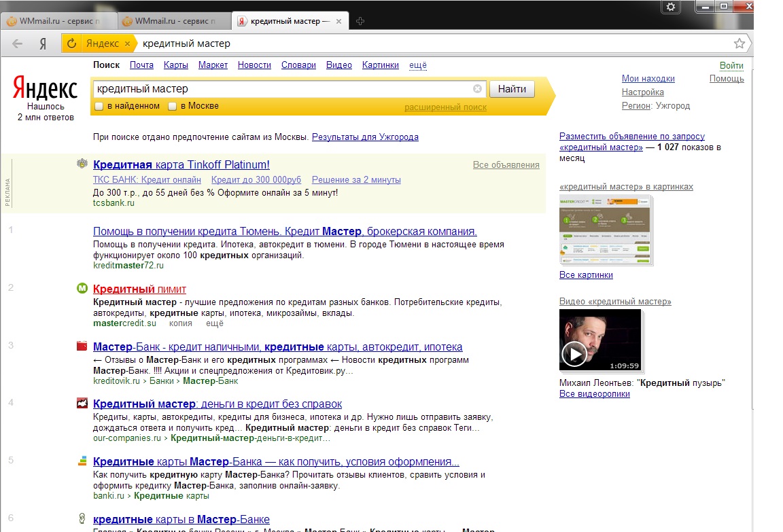Bookmark the page with the star icon

(x=739, y=43)
